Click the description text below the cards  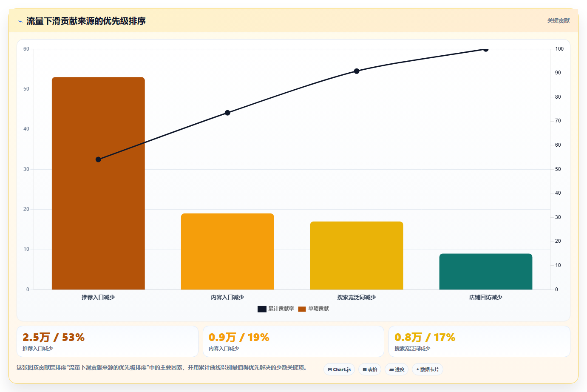coord(162,367)
